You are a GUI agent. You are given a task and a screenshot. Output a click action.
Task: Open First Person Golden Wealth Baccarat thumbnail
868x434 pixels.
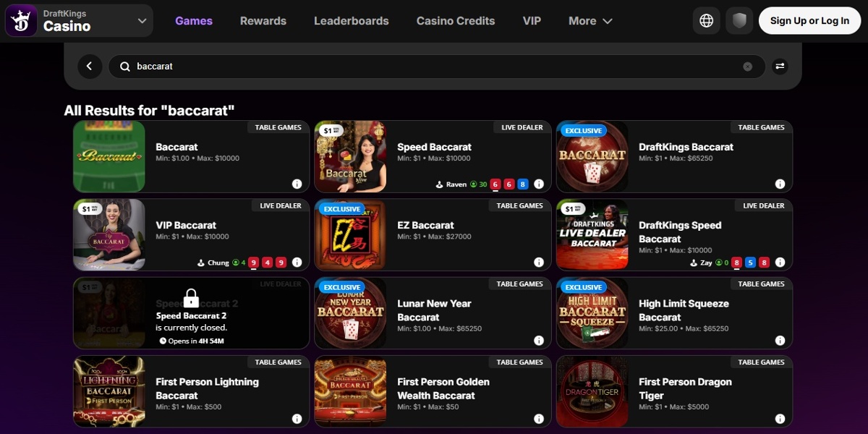click(x=351, y=391)
